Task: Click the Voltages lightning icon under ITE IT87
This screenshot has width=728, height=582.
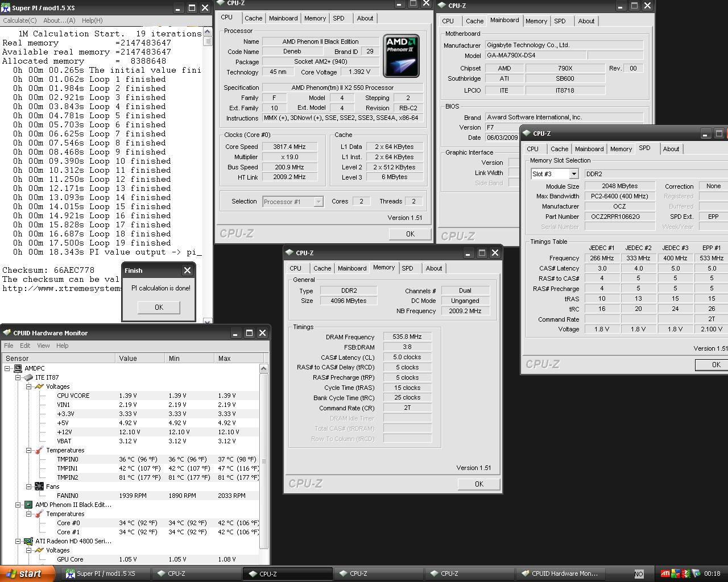Action: [x=39, y=386]
